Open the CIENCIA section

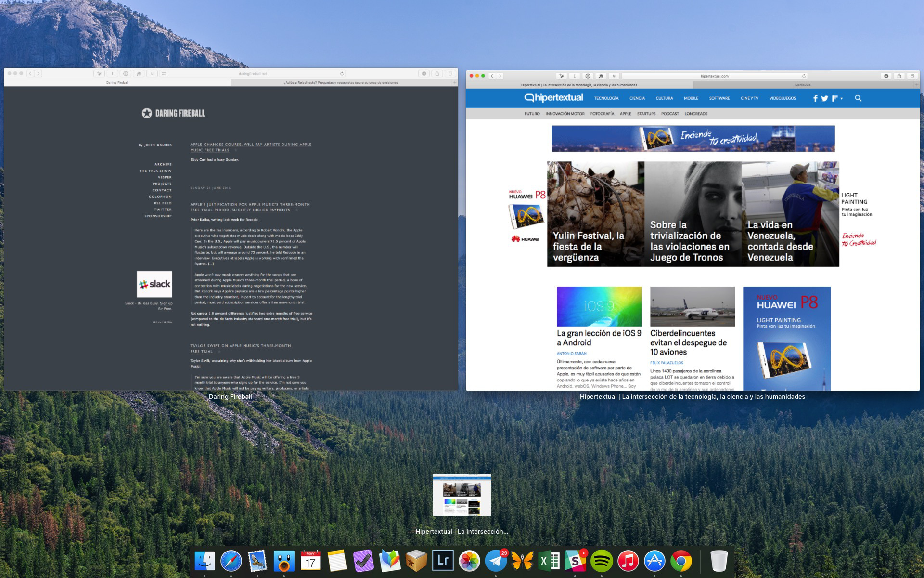pyautogui.click(x=637, y=98)
